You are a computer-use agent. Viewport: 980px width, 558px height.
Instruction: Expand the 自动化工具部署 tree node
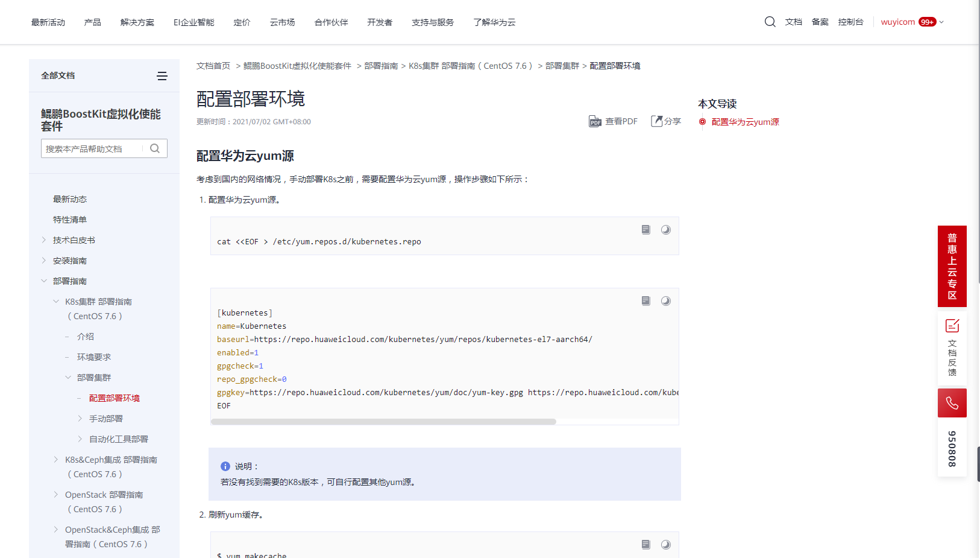pos(80,439)
